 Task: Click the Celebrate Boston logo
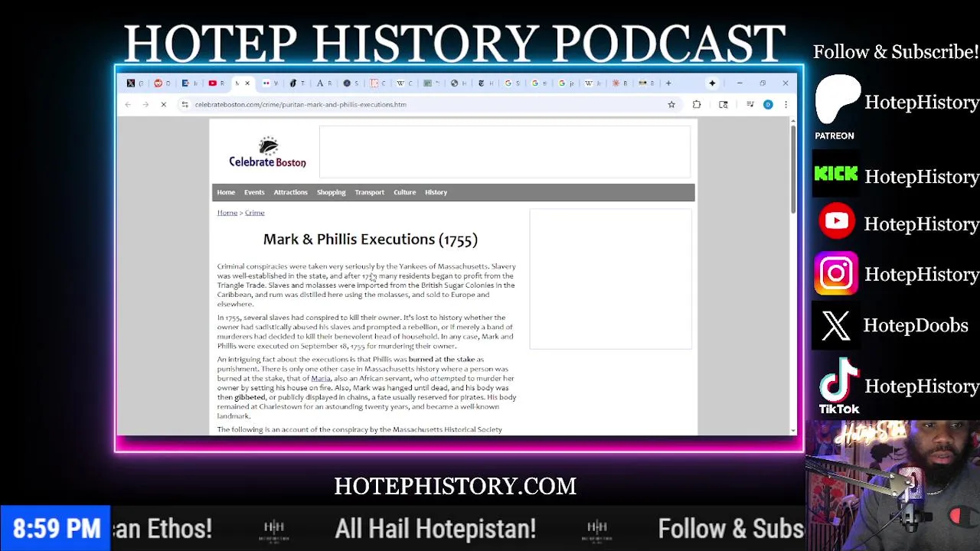point(267,152)
